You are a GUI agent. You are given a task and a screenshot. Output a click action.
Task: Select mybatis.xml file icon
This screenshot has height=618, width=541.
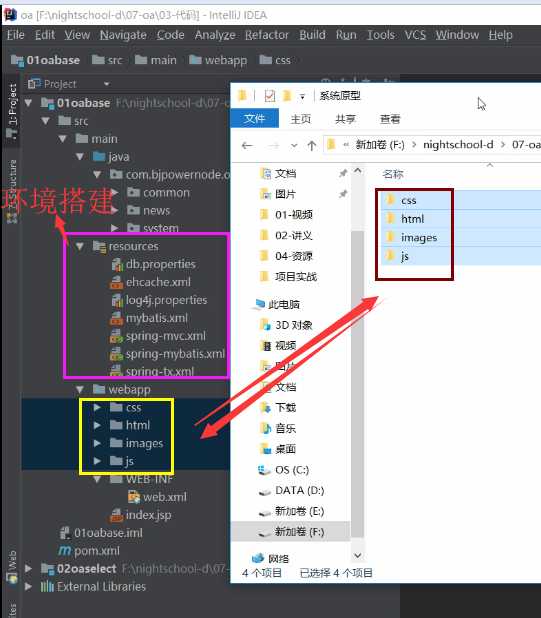pos(117,318)
